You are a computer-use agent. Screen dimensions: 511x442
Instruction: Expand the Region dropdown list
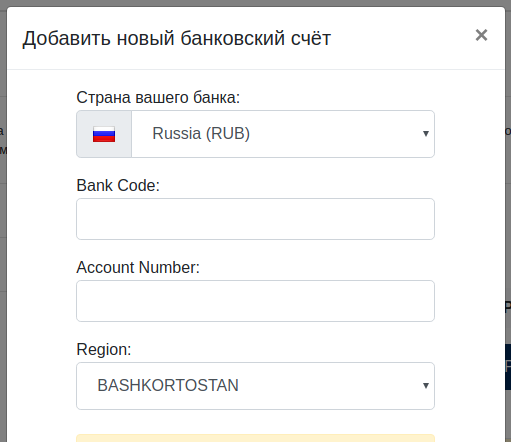pos(255,386)
